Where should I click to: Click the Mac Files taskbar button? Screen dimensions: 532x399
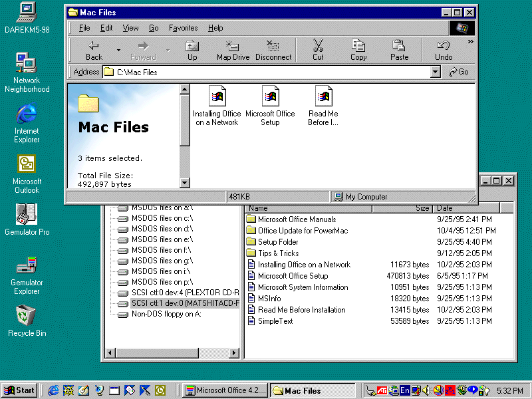click(x=313, y=390)
